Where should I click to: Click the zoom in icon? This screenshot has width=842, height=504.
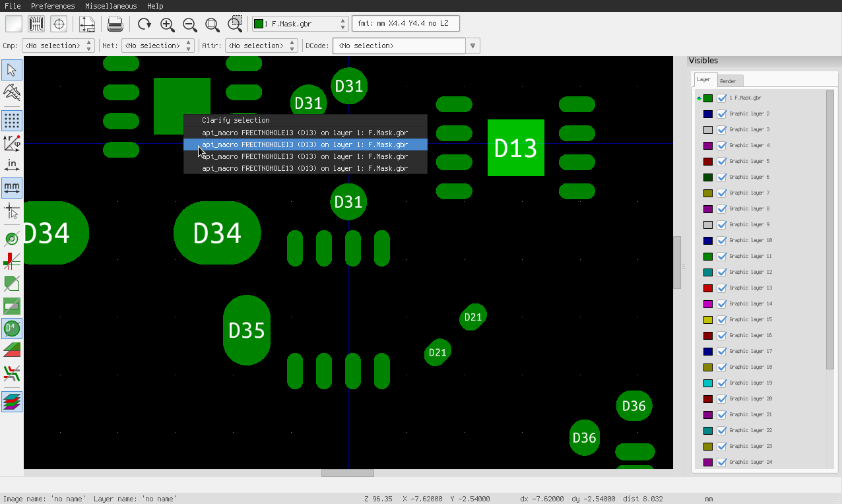coord(168,24)
